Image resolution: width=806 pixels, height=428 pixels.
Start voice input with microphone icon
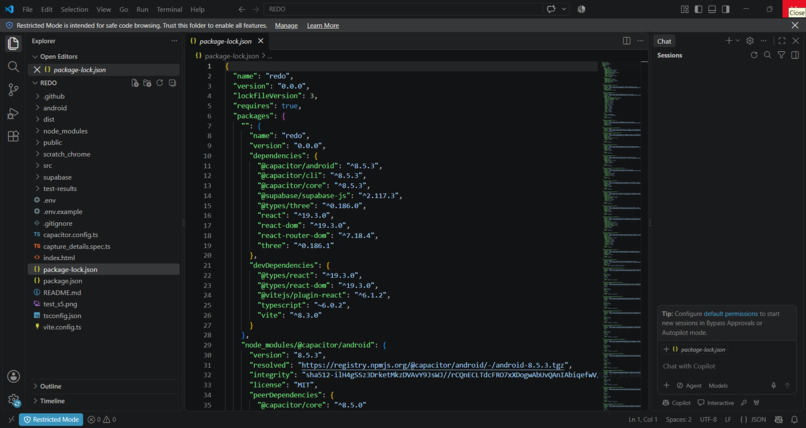(773, 385)
